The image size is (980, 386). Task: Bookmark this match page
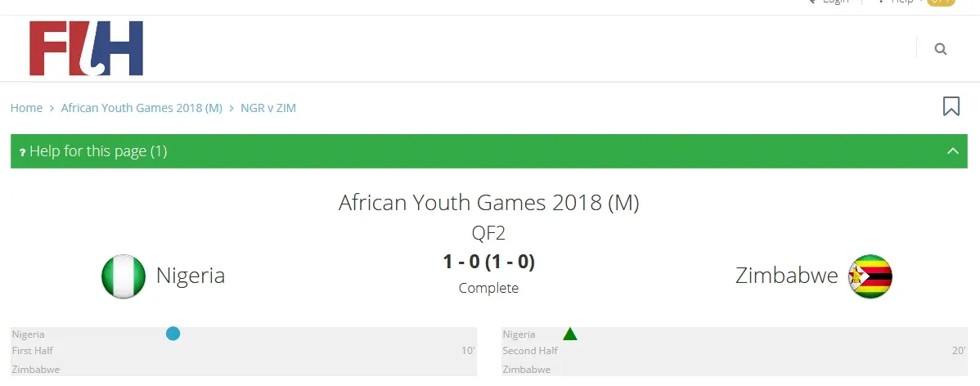click(x=951, y=106)
